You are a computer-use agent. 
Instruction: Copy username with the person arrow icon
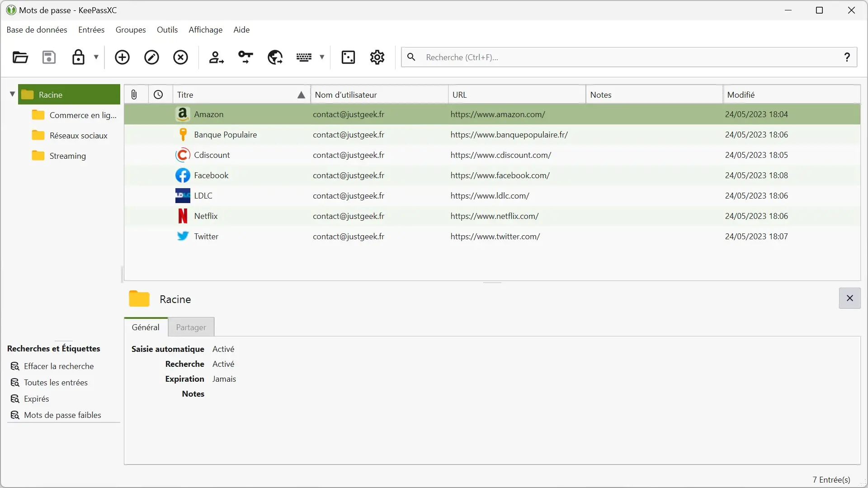[216, 57]
